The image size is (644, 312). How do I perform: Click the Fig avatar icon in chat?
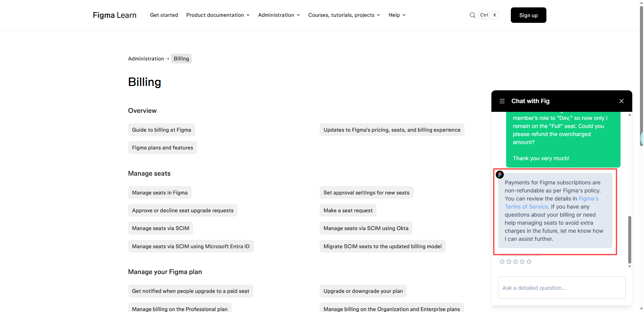coord(500,174)
